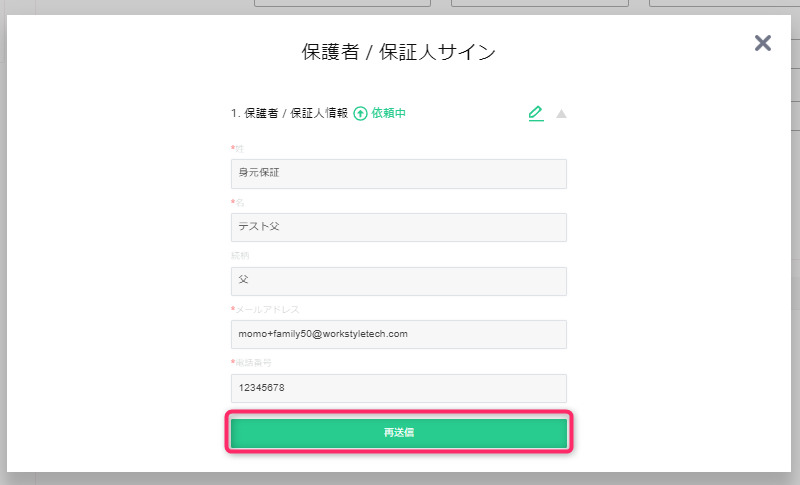This screenshot has height=485, width=800.
Task: Click the leftmost box above the dialog
Action: point(342,3)
